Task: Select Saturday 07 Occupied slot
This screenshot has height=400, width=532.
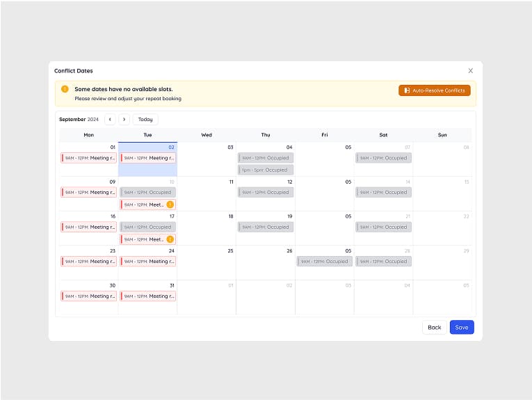Action: [383, 158]
